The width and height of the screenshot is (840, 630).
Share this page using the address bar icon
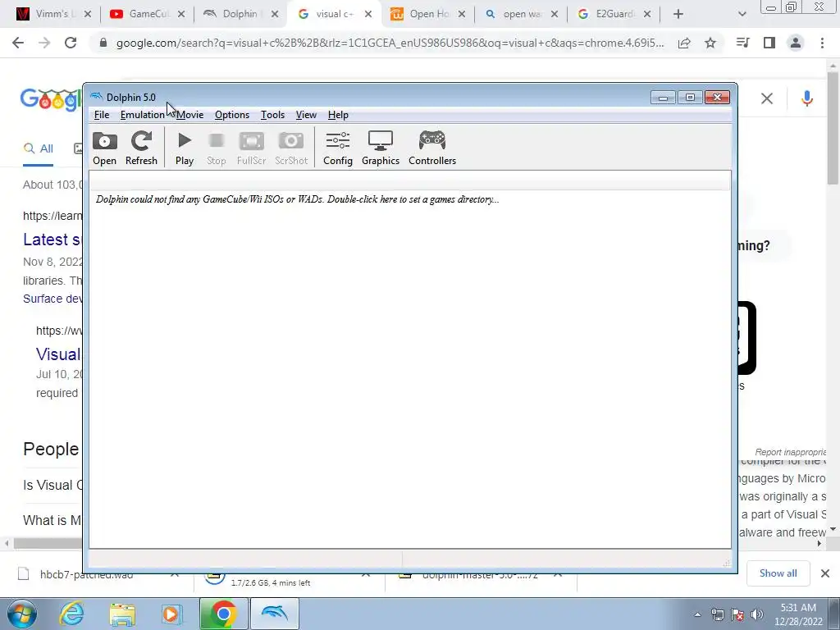pos(684,43)
